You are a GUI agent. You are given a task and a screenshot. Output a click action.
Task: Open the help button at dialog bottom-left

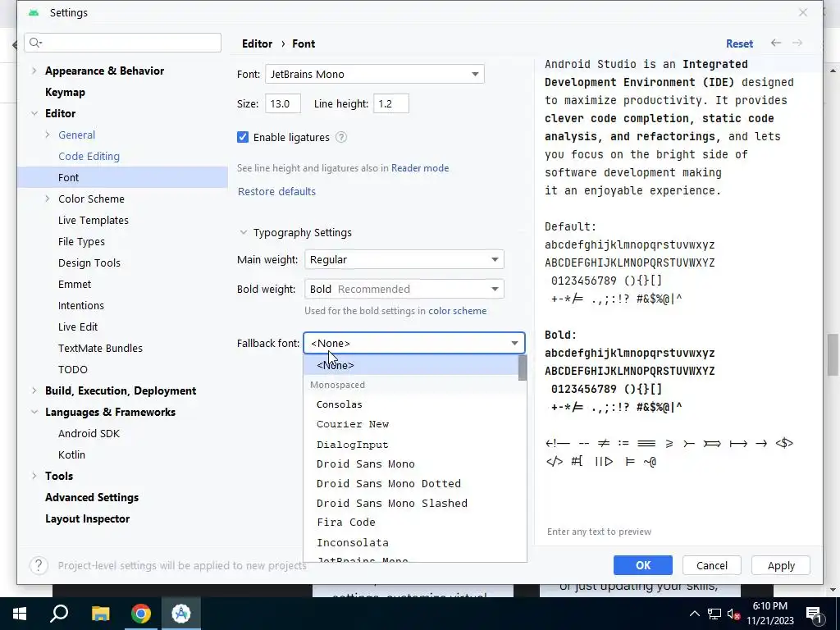(x=39, y=565)
